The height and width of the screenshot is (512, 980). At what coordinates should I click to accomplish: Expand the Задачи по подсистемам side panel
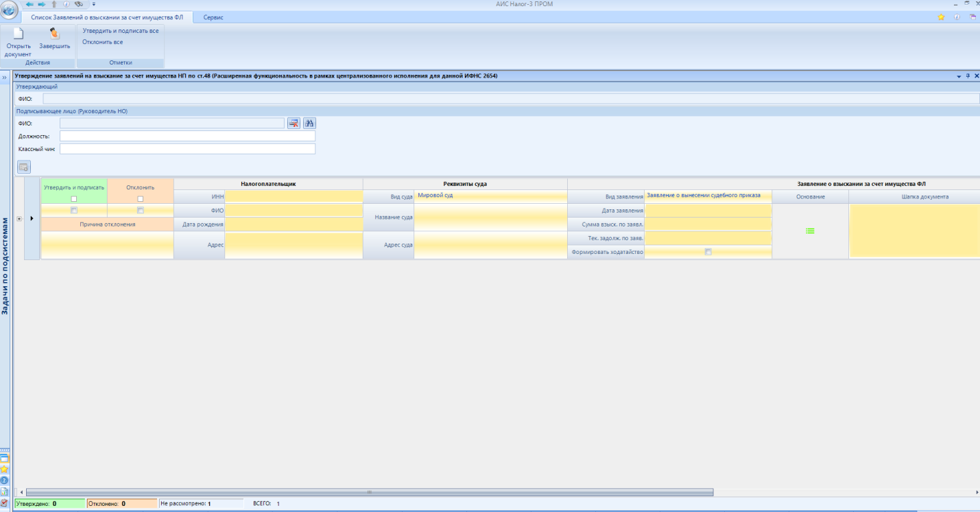pyautogui.click(x=4, y=77)
